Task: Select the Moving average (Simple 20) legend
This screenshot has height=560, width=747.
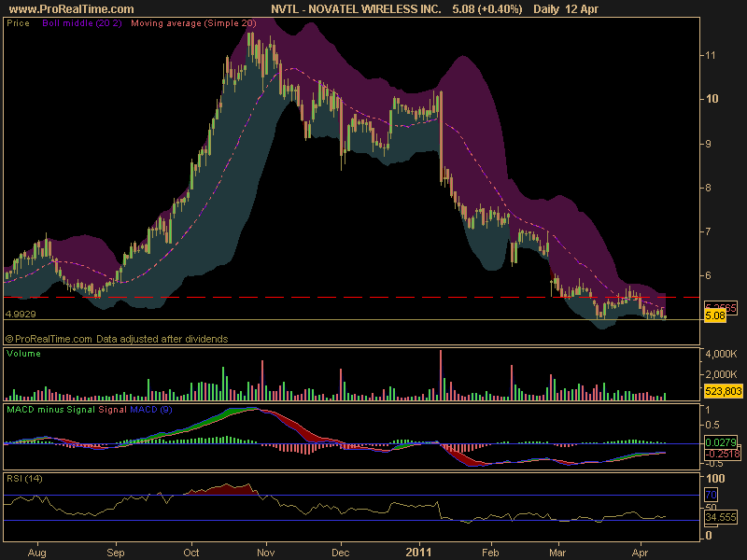Action: coord(193,22)
